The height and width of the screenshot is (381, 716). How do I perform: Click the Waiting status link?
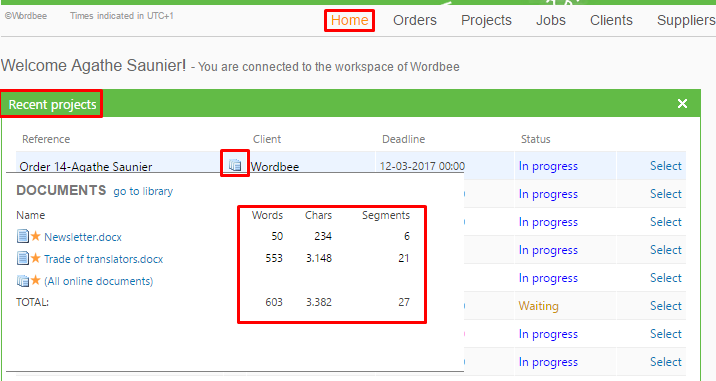pos(538,306)
